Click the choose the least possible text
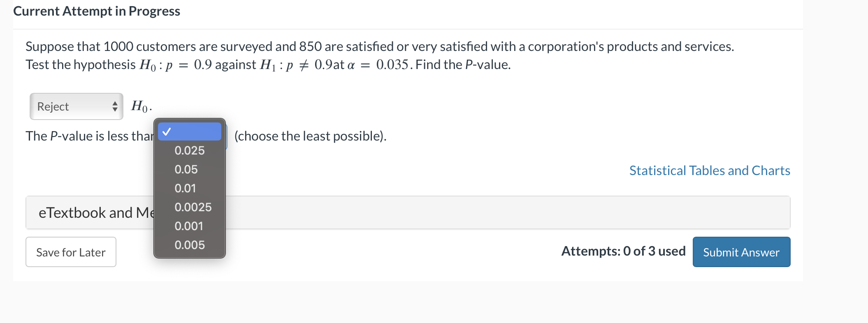Viewport: 868px width, 323px height. (x=310, y=136)
